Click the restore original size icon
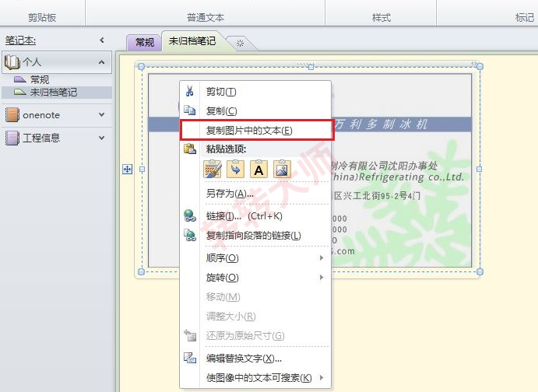 point(190,335)
